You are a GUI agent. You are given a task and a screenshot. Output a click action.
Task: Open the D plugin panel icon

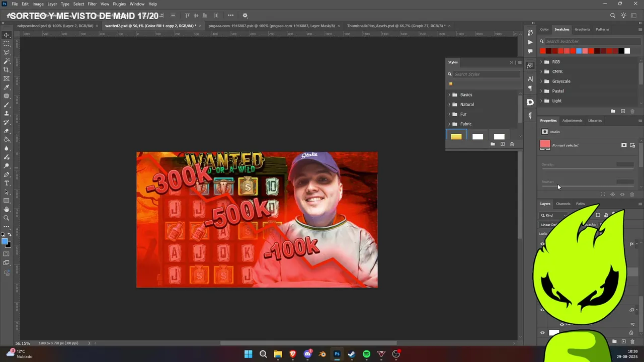[x=530, y=102]
